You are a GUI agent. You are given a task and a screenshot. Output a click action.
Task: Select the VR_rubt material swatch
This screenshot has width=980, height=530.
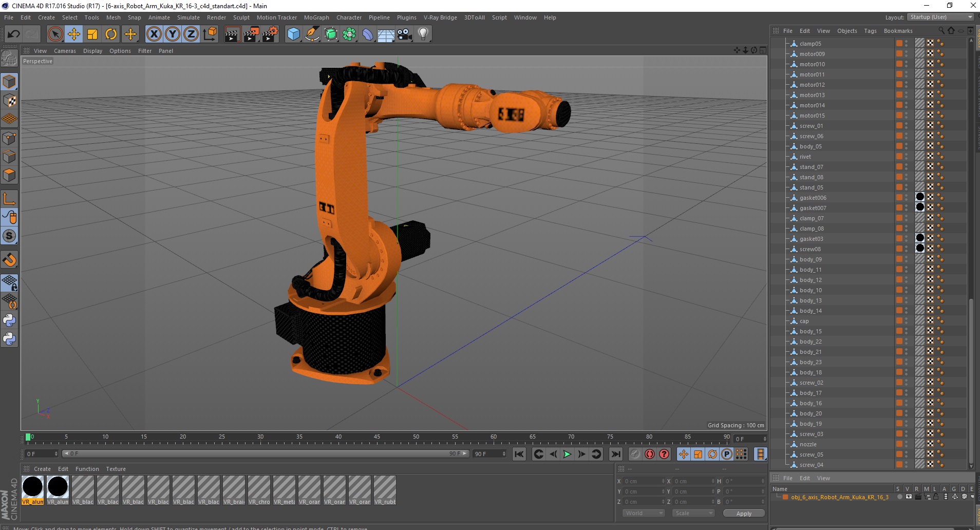[385, 490]
